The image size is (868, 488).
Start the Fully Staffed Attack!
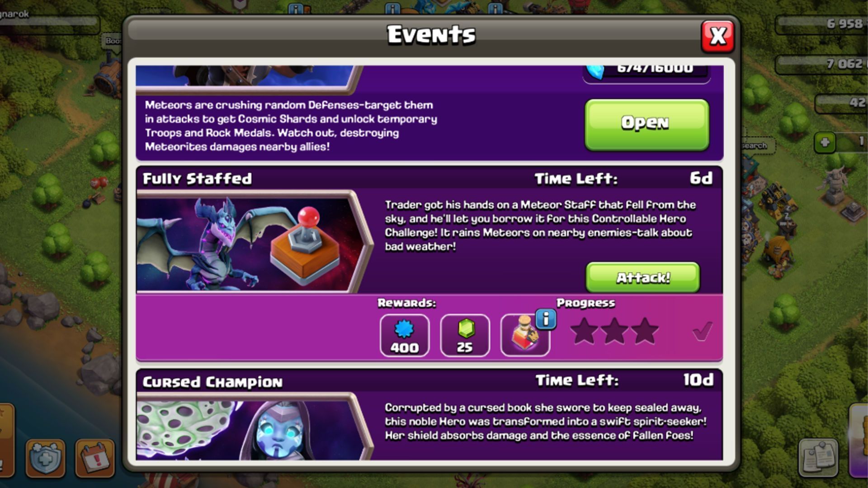pyautogui.click(x=642, y=277)
